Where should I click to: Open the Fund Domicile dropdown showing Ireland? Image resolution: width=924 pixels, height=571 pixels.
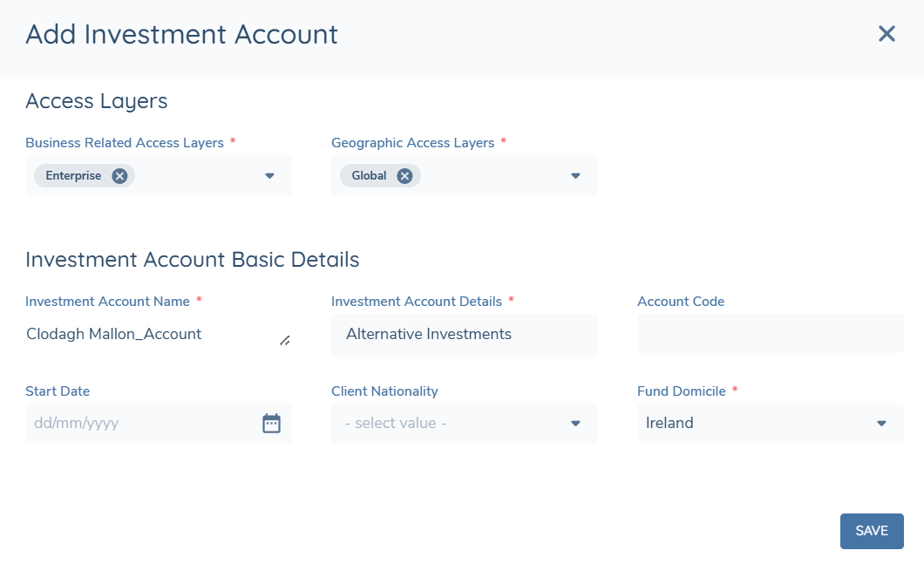pos(767,423)
